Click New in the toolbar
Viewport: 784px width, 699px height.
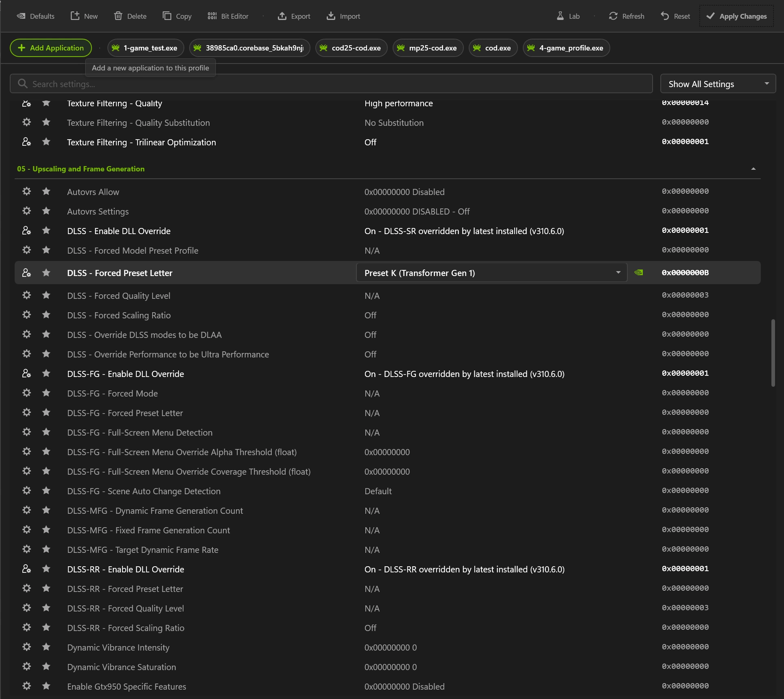[x=84, y=16]
